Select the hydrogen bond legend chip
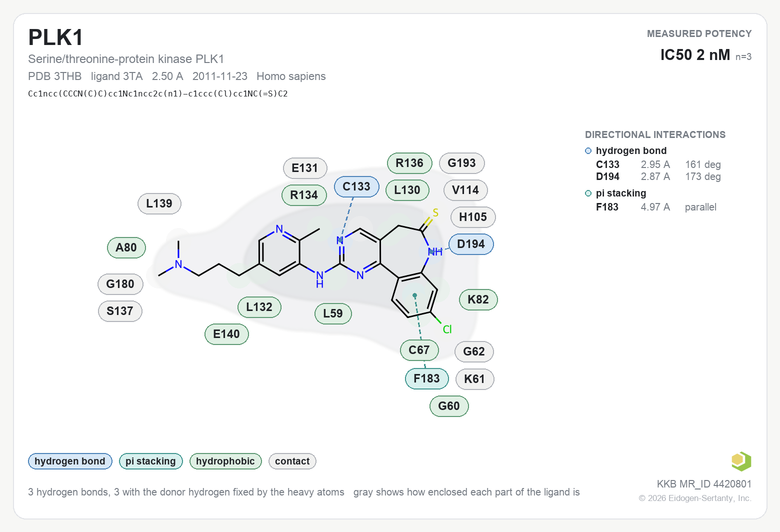The height and width of the screenshot is (532, 780). pyautogui.click(x=70, y=461)
